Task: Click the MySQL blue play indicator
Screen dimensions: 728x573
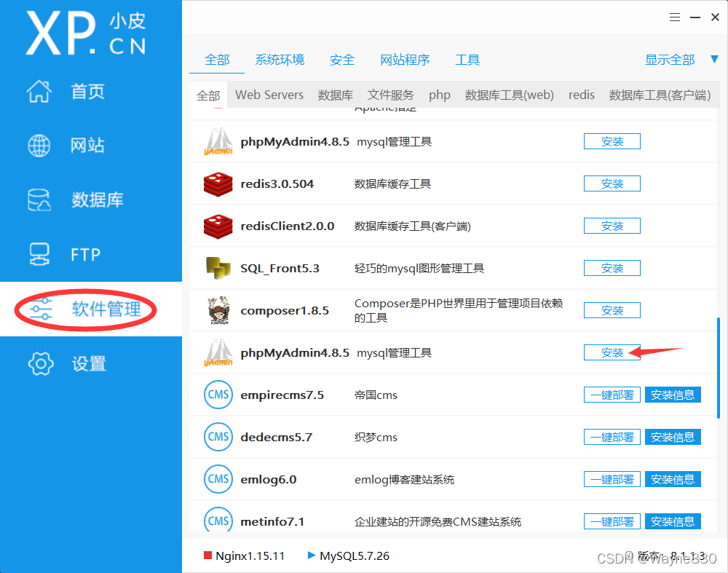Action: coord(312,556)
